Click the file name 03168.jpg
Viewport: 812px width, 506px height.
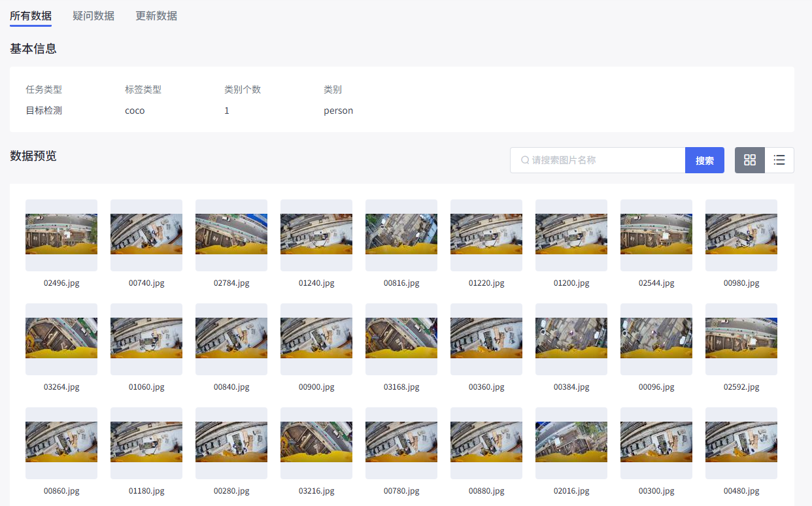(401, 387)
